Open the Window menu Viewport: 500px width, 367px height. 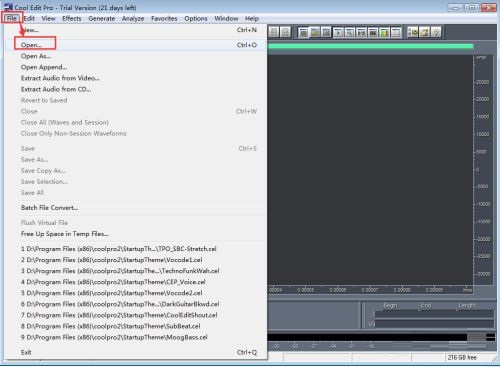[226, 18]
